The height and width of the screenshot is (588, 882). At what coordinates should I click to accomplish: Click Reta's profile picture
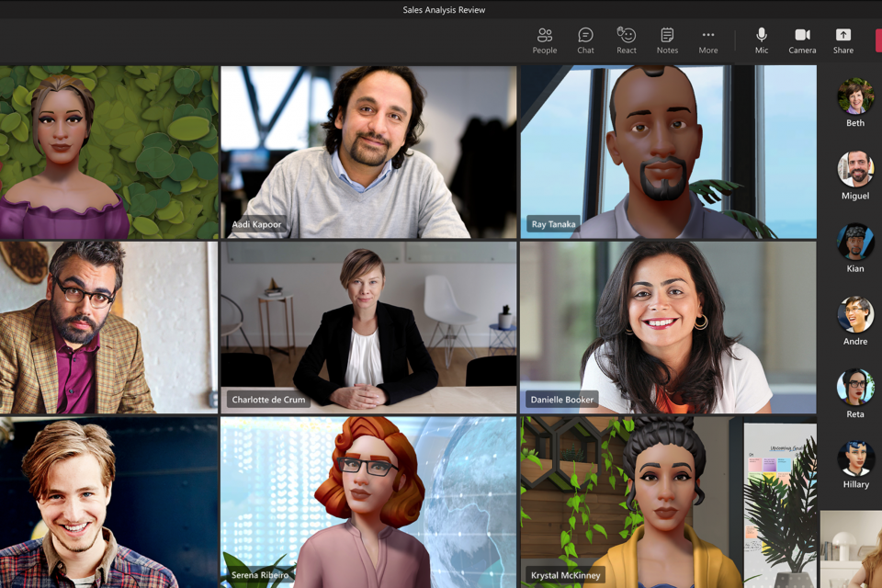point(855,387)
